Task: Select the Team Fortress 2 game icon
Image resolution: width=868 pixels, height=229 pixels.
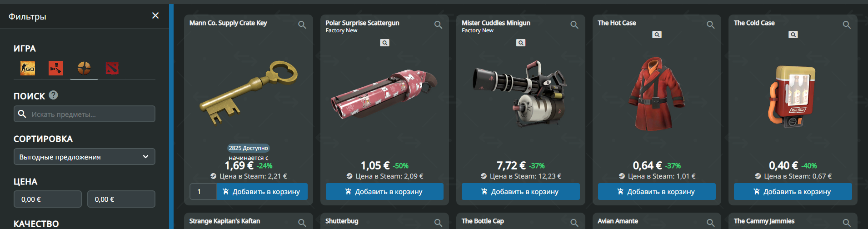Action: 84,69
